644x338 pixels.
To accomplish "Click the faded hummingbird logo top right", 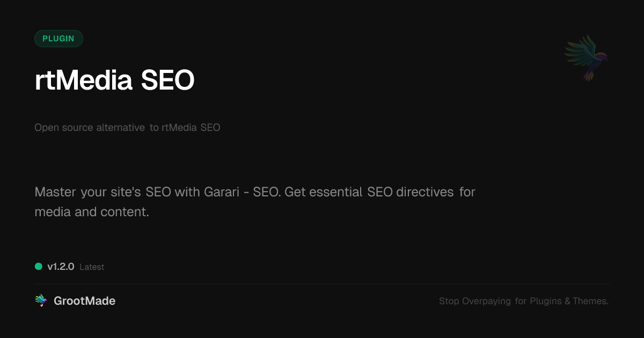I will coord(586,57).
